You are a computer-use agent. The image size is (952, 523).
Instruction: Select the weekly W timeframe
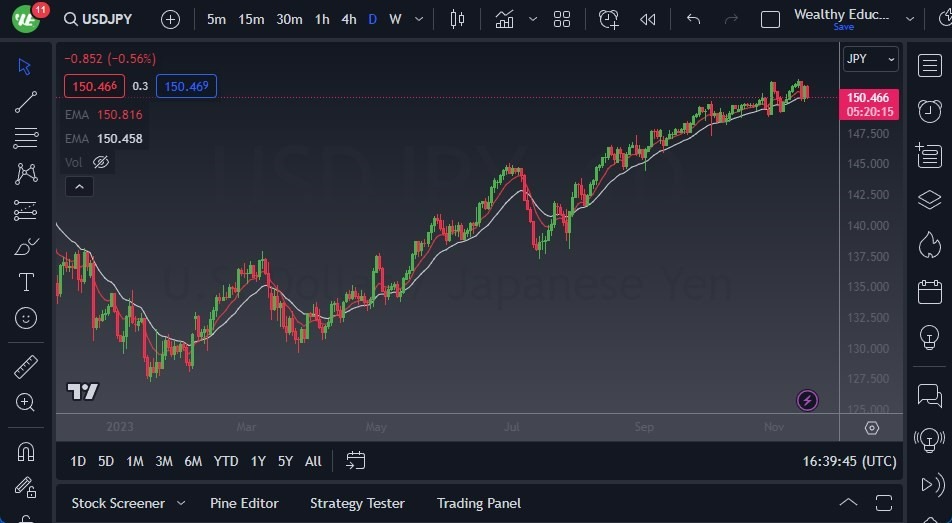(x=395, y=19)
